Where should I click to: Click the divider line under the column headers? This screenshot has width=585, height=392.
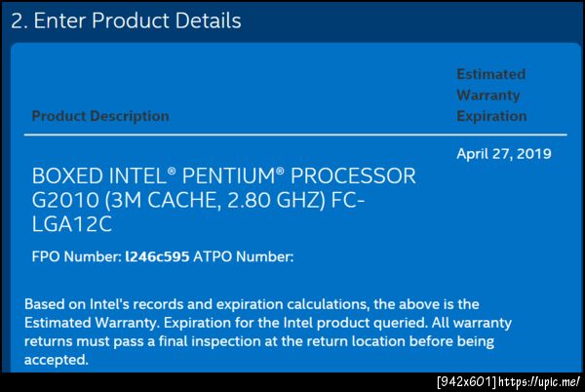coord(292,134)
